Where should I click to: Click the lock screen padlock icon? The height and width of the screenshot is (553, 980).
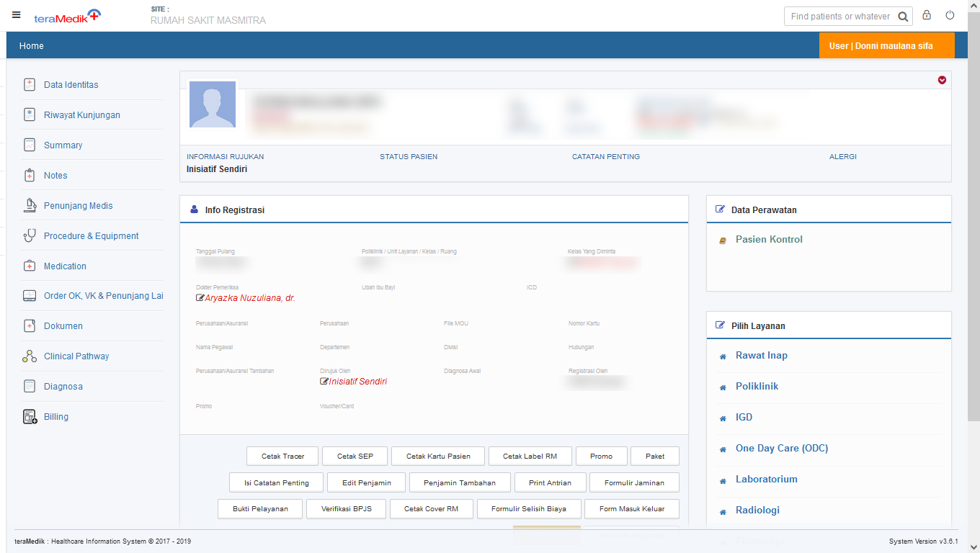pos(927,15)
